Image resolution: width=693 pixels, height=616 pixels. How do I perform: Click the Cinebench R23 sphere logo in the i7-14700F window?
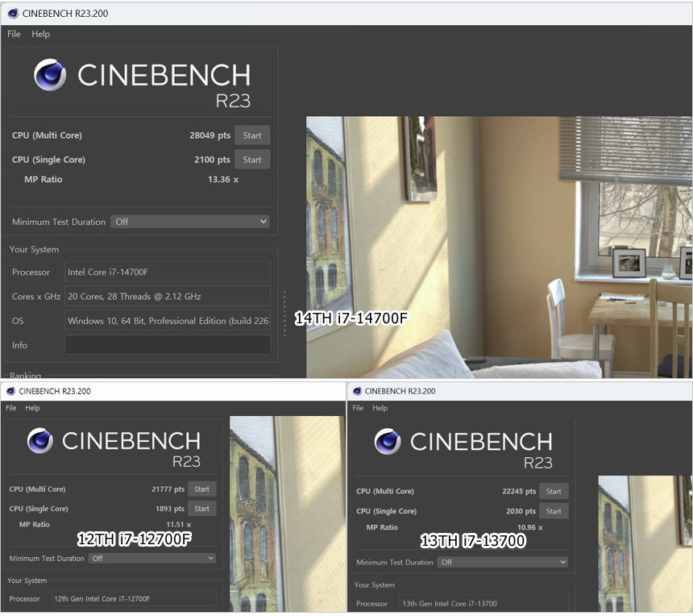coord(50,75)
